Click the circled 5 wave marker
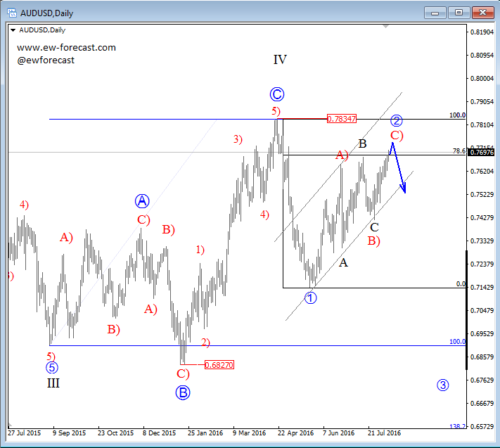This screenshot has width=500, height=448. (x=52, y=367)
